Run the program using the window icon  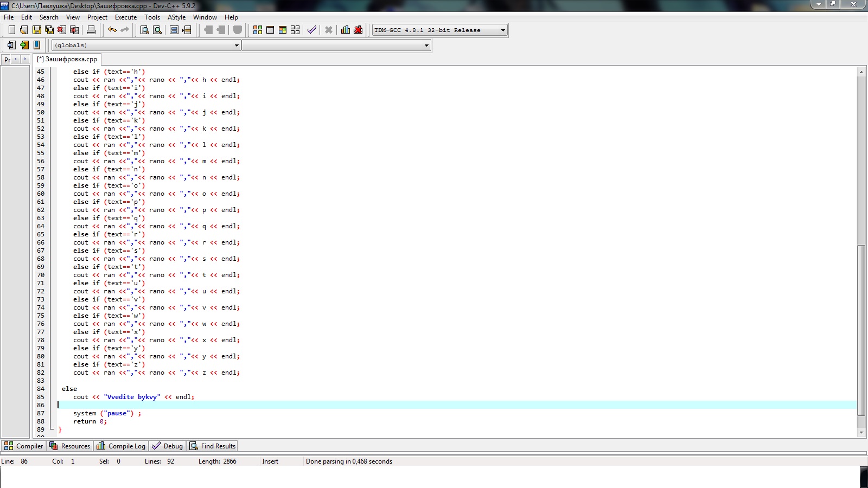[270, 30]
